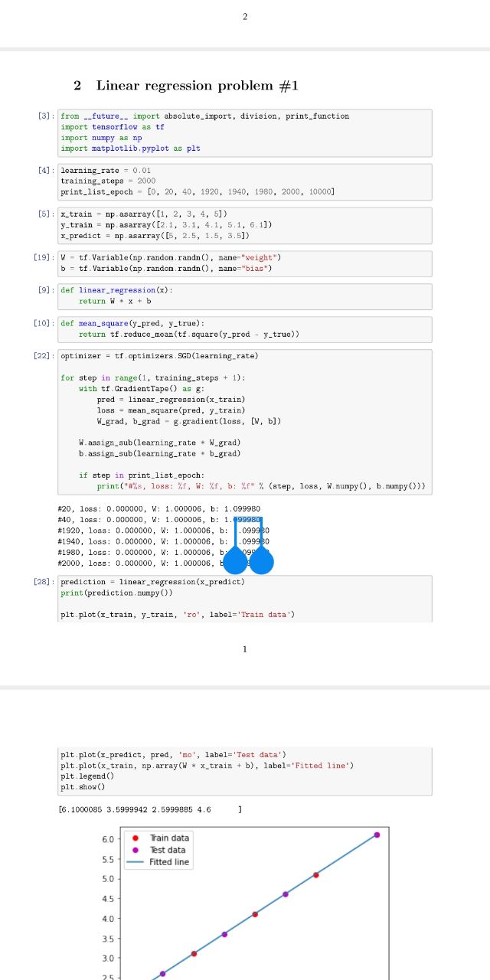Tap cell label [28]
The width and height of the screenshot is (490, 980).
tap(44, 582)
